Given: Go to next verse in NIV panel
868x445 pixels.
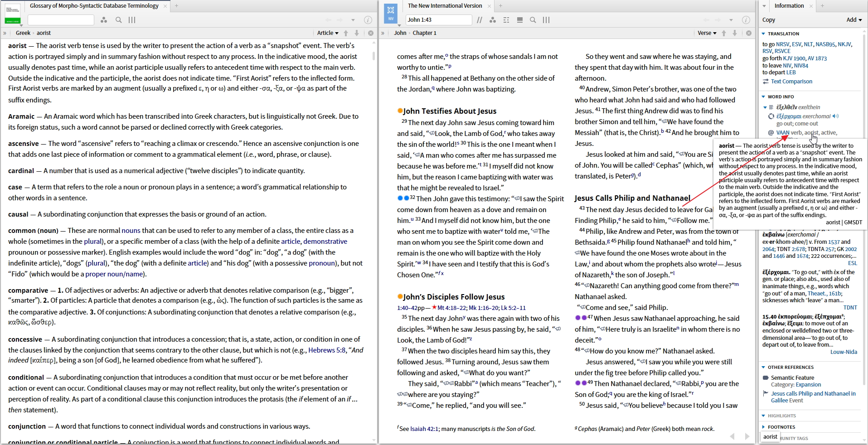Looking at the screenshot, I should point(735,33).
